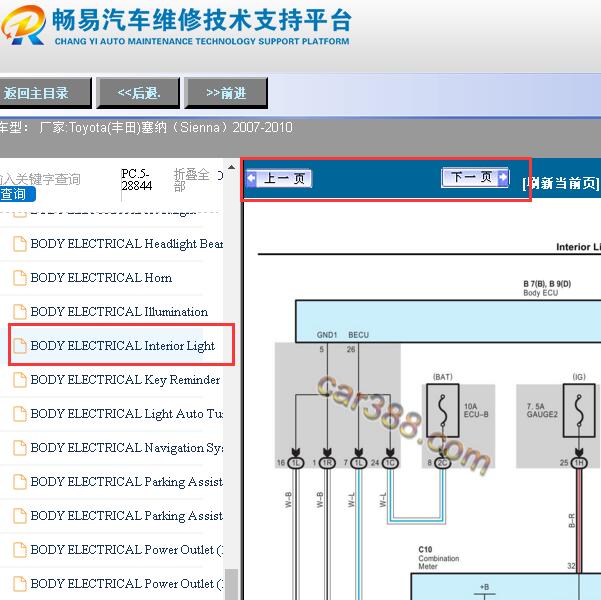Screen dimensions: 601x600
Task: Click the 1R connector marker in diagram
Action: click(327, 463)
